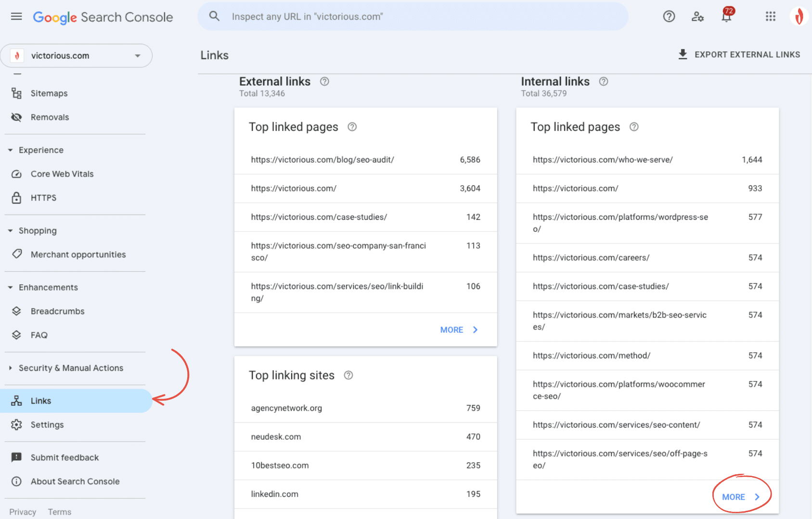Open the hamburger main menu
This screenshot has height=519, width=812.
coord(16,16)
